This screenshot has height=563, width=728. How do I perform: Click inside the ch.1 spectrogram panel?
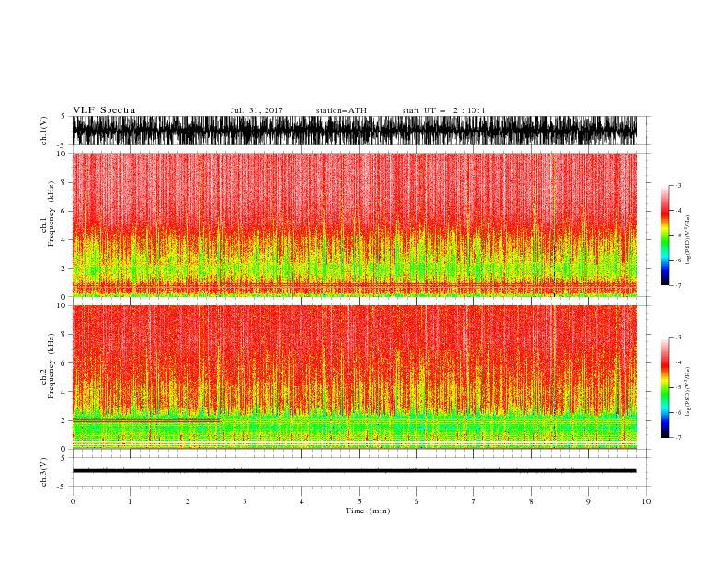[x=355, y=224]
